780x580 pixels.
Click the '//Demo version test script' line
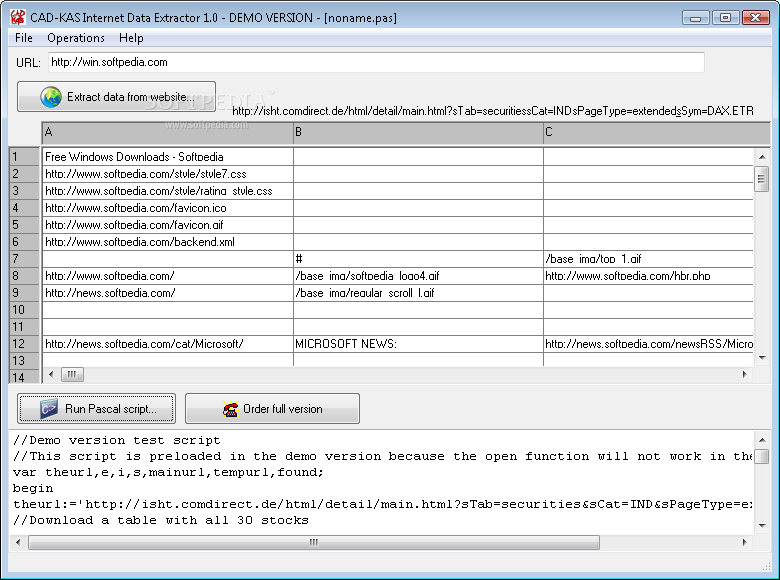point(116,440)
